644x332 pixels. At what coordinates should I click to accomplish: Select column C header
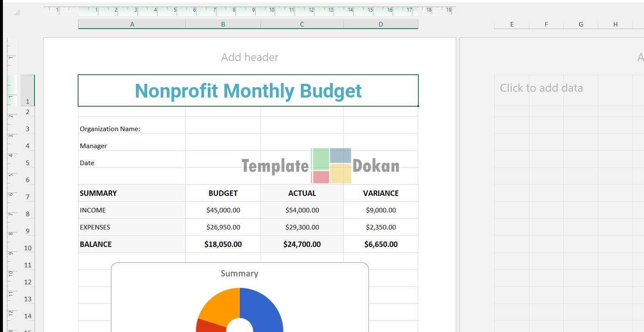pyautogui.click(x=302, y=24)
